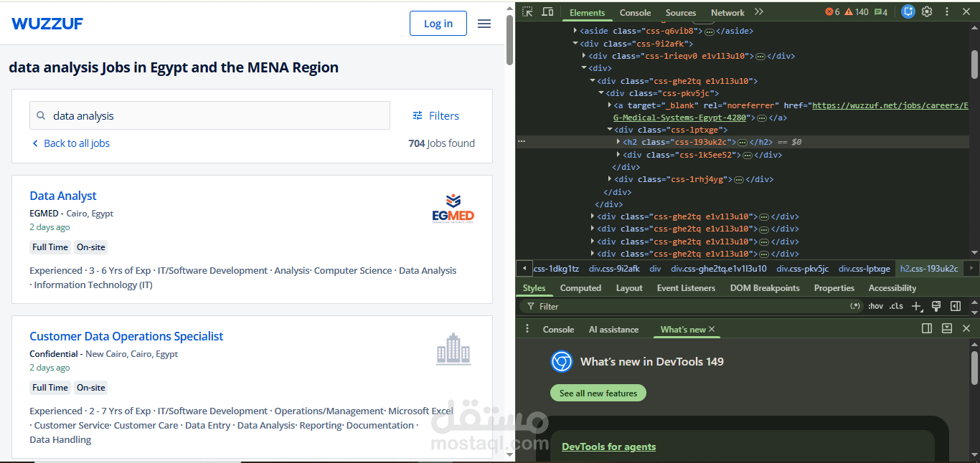Image resolution: width=980 pixels, height=463 pixels.
Task: Move breadcrumbs right with arrow button
Action: coord(971,269)
